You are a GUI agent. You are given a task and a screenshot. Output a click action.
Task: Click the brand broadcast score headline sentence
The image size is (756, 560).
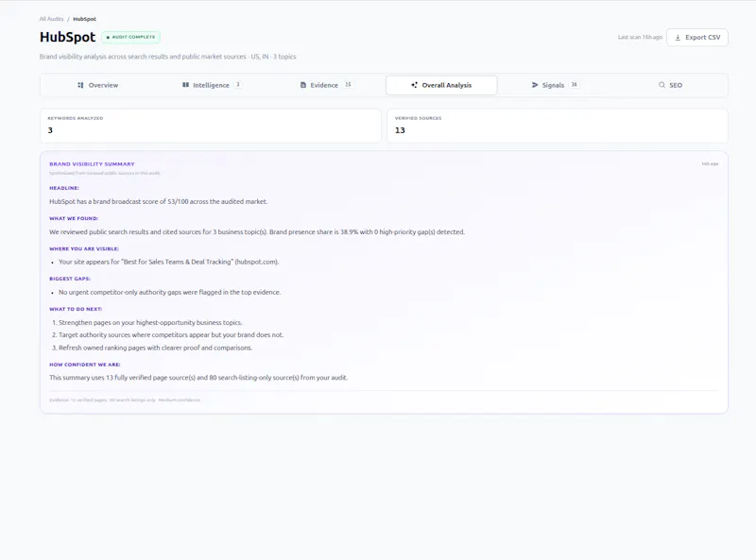[158, 202]
